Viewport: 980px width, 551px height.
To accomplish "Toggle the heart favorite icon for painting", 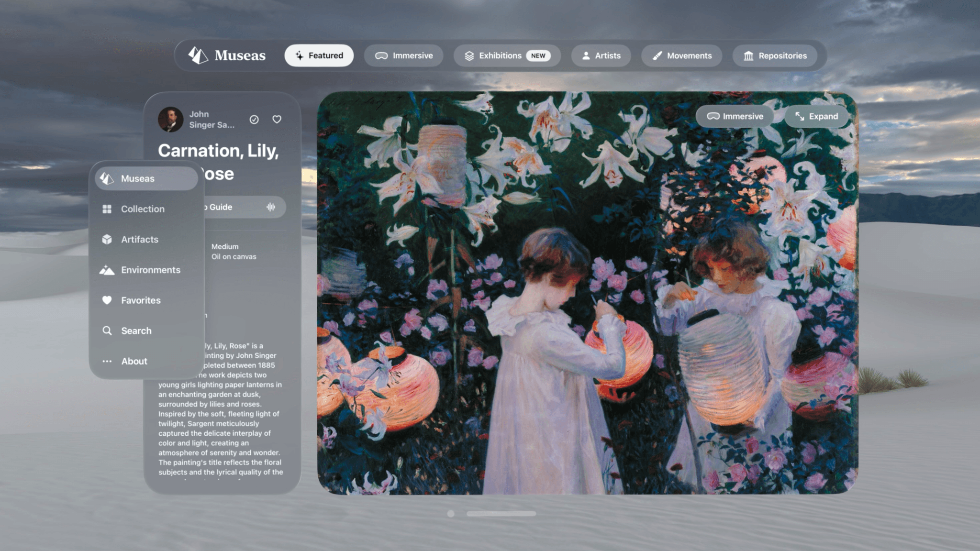I will click(x=277, y=120).
